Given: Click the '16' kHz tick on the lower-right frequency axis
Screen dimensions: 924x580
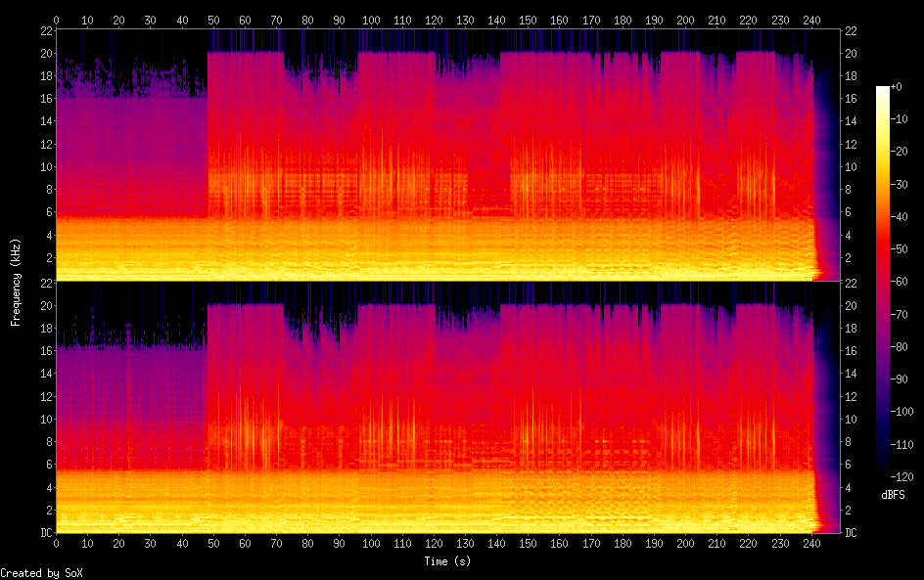Looking at the screenshot, I should pos(852,351).
